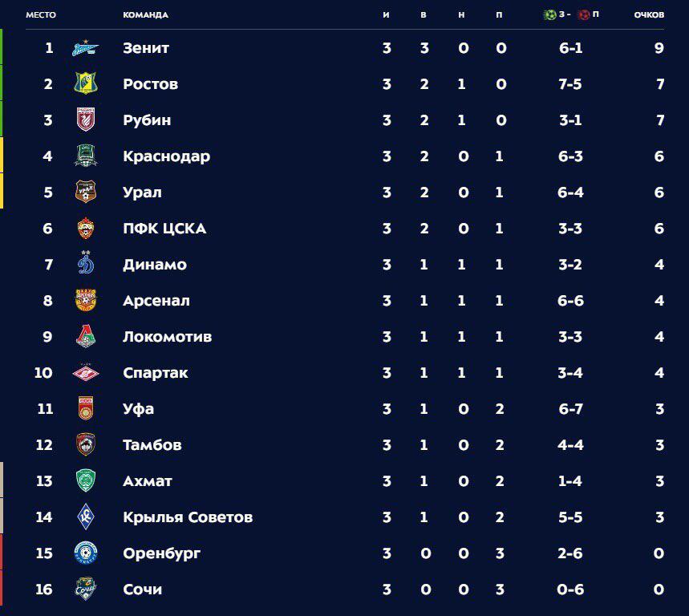Sort by the ОЧКОВ column header
Screen dimensions: 689x616
(649, 14)
